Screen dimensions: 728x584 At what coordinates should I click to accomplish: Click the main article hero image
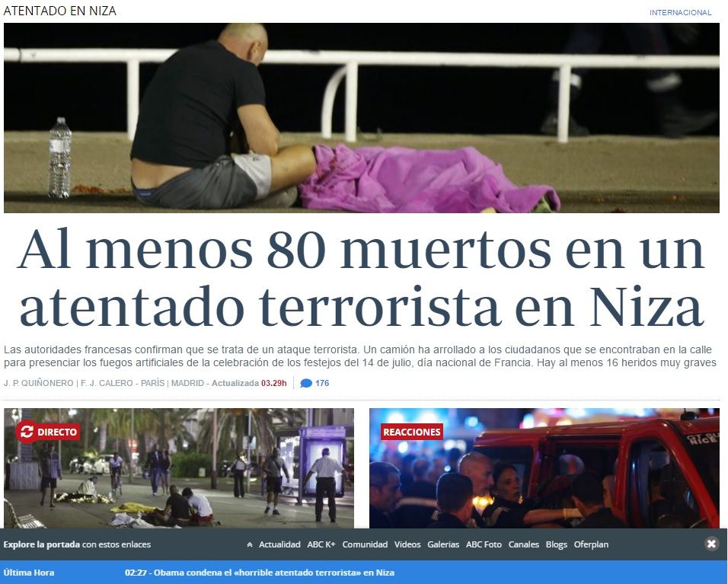click(x=361, y=118)
